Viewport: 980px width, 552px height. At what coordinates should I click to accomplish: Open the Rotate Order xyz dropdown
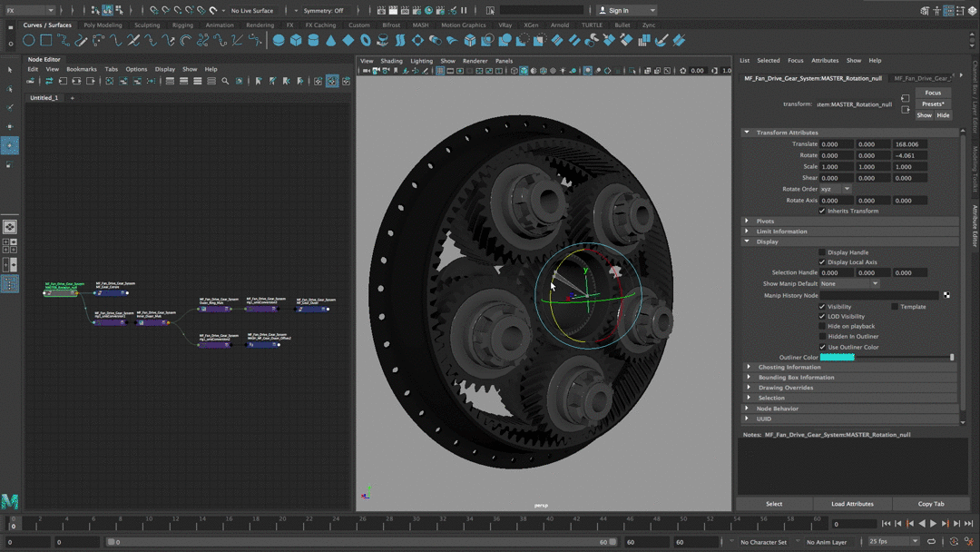coord(837,189)
